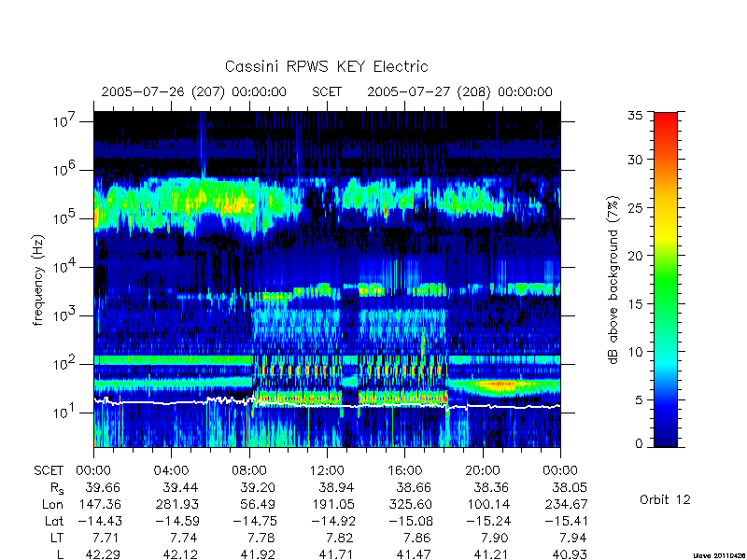Click the color bar scale value 25
The height and width of the screenshot is (560, 747).
635,207
